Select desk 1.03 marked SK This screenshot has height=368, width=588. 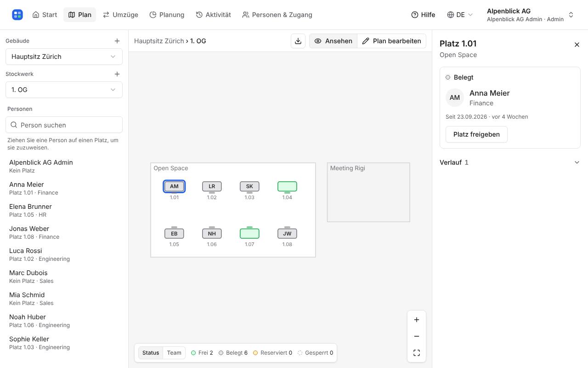coord(249,186)
